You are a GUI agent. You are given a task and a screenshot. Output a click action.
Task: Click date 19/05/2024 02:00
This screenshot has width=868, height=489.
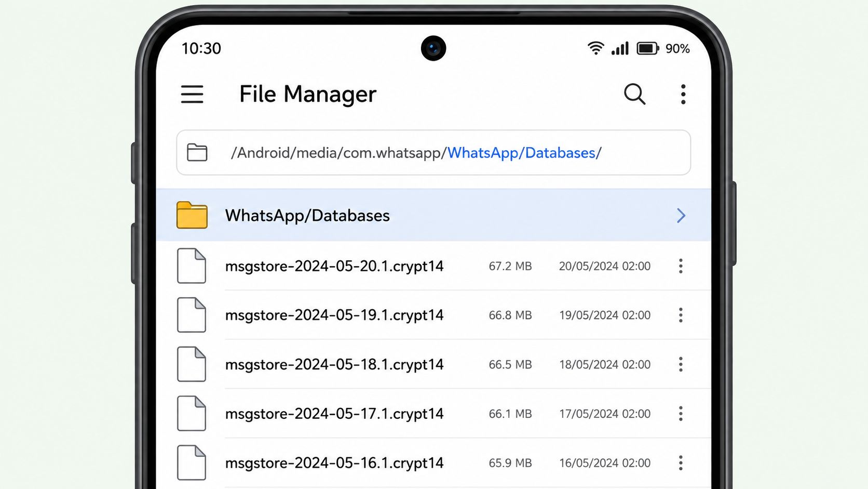(x=605, y=315)
